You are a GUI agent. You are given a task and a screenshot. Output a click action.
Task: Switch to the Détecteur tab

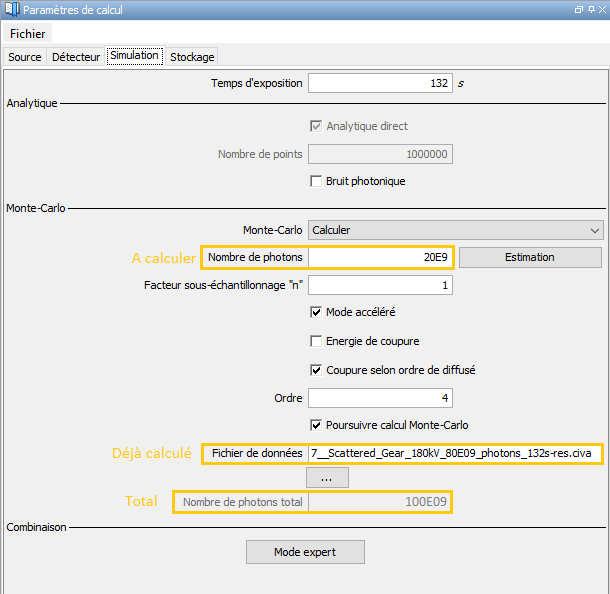76,57
